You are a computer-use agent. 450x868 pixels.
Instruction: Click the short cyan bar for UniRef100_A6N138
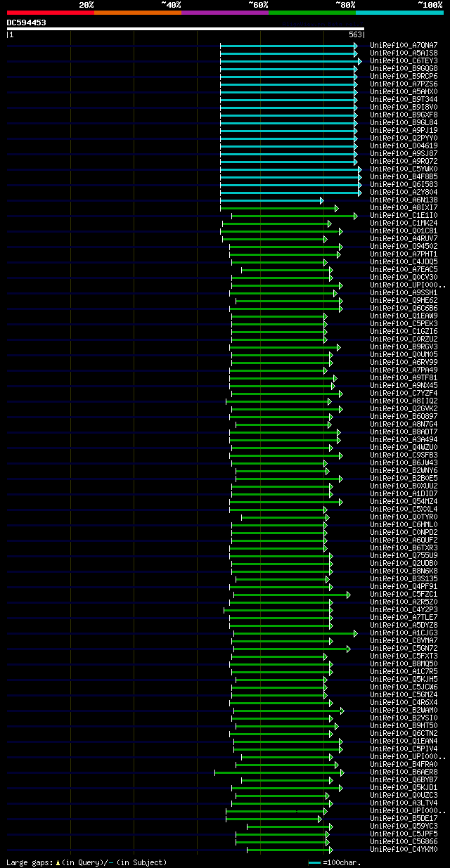pos(272,200)
